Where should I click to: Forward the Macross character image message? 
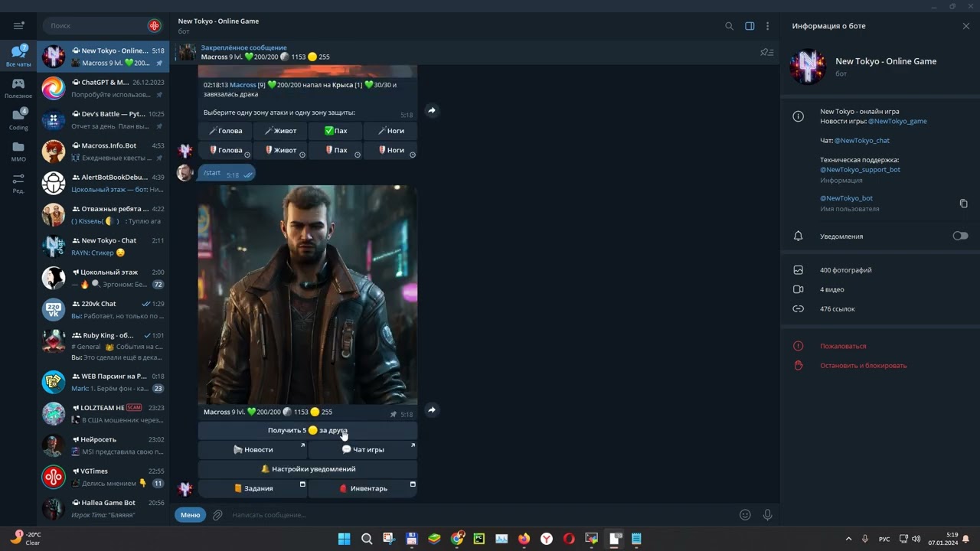[x=432, y=410]
